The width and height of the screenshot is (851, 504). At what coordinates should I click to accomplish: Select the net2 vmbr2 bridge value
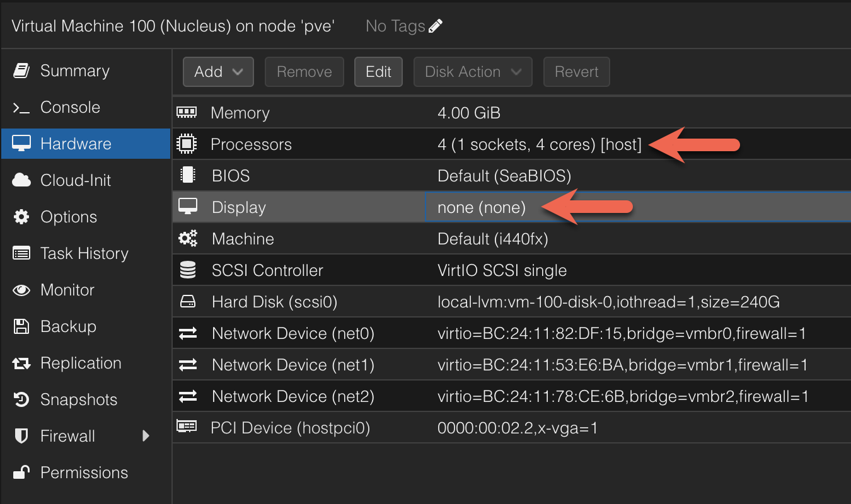coord(623,396)
